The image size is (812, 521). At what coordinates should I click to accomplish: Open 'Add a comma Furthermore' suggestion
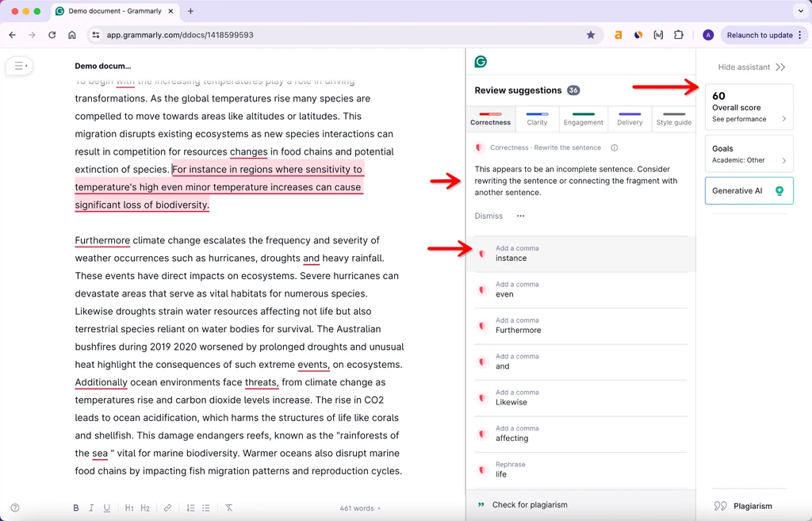[x=580, y=326]
